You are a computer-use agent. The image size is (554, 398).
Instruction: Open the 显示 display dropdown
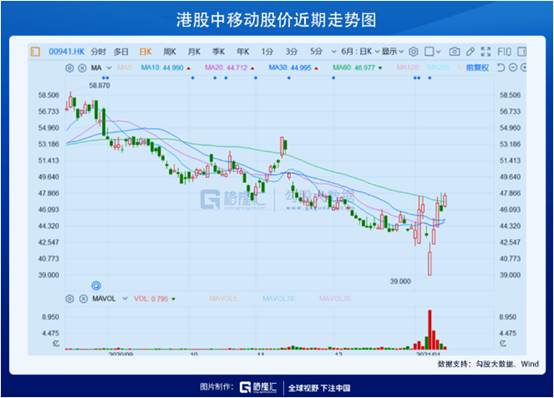click(x=393, y=52)
